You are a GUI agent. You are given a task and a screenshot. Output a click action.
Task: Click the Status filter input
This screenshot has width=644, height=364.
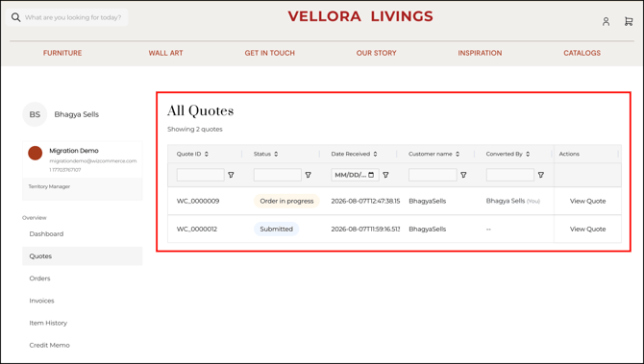pyautogui.click(x=278, y=175)
